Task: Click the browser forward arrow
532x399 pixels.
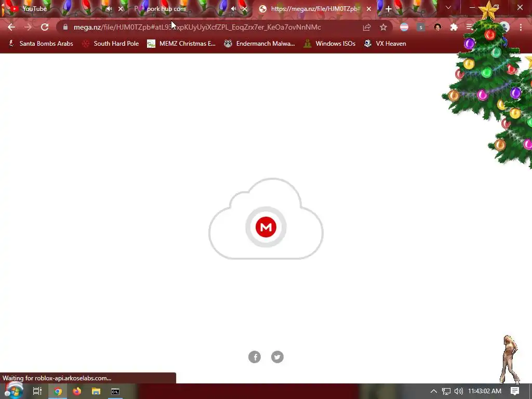Action: 28,27
